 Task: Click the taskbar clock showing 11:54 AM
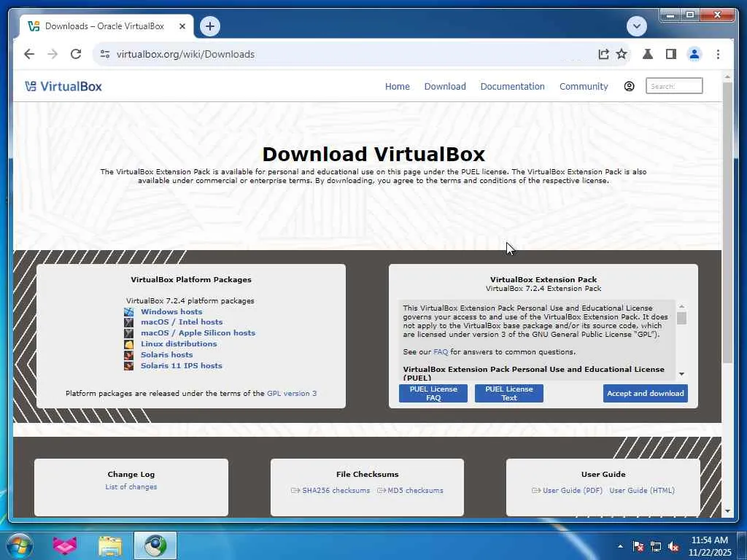tap(710, 546)
